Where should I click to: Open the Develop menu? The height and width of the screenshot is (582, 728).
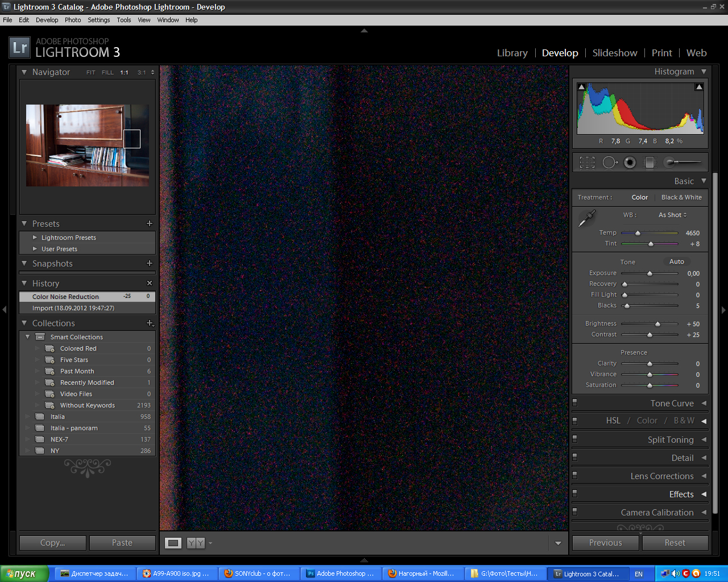47,20
